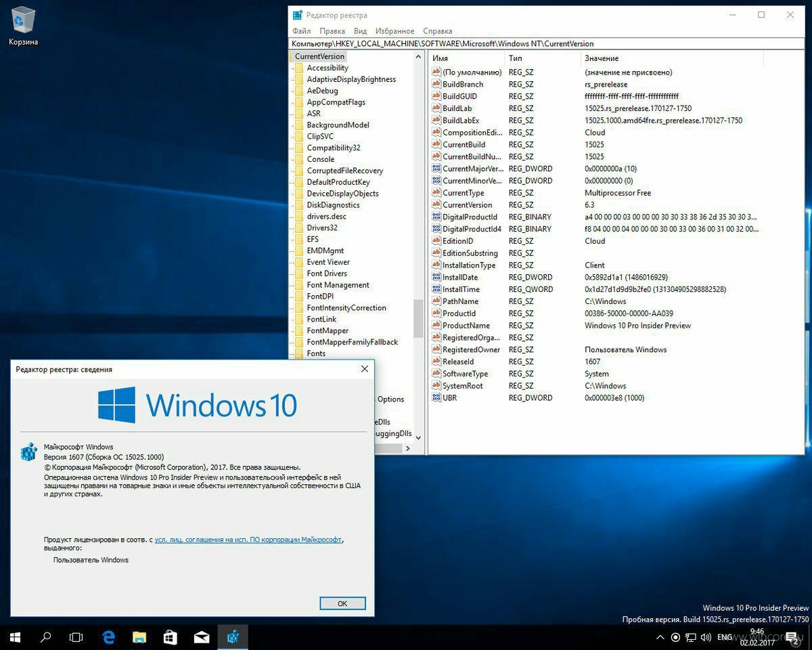
Task: Click the InstallTime QWORD icon
Action: point(436,289)
